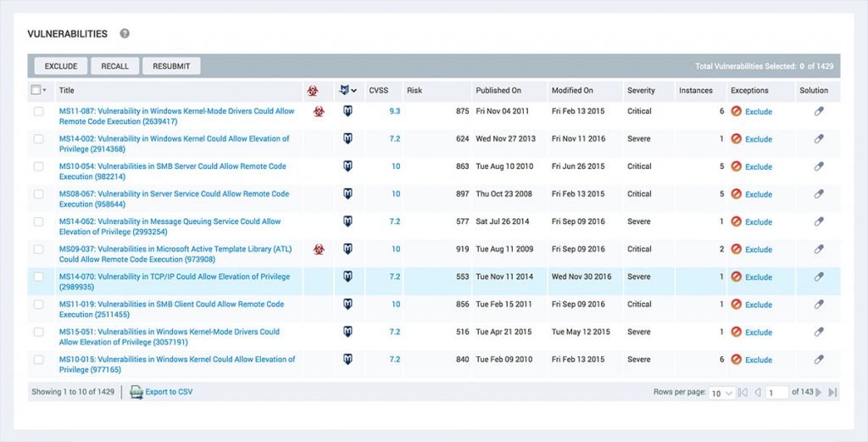
Task: Click the page number input field
Action: [x=776, y=394]
